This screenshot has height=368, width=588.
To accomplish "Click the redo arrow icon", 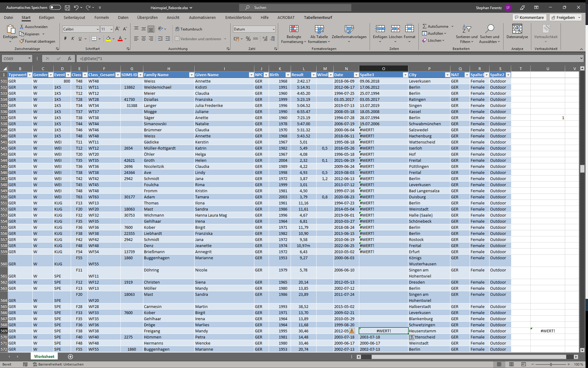I will click(x=88, y=7).
